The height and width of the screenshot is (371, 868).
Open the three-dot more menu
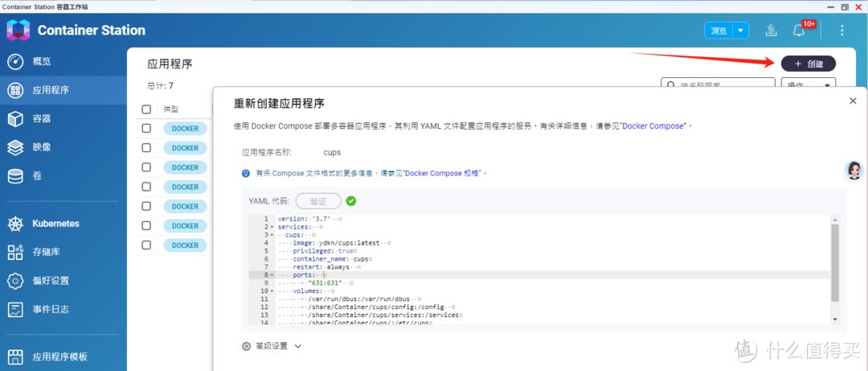coord(842,31)
